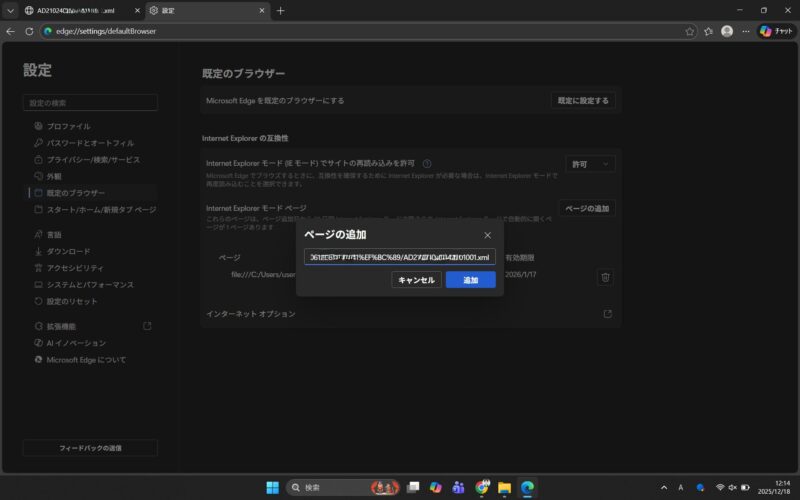Open the volume tray icon

point(732,487)
